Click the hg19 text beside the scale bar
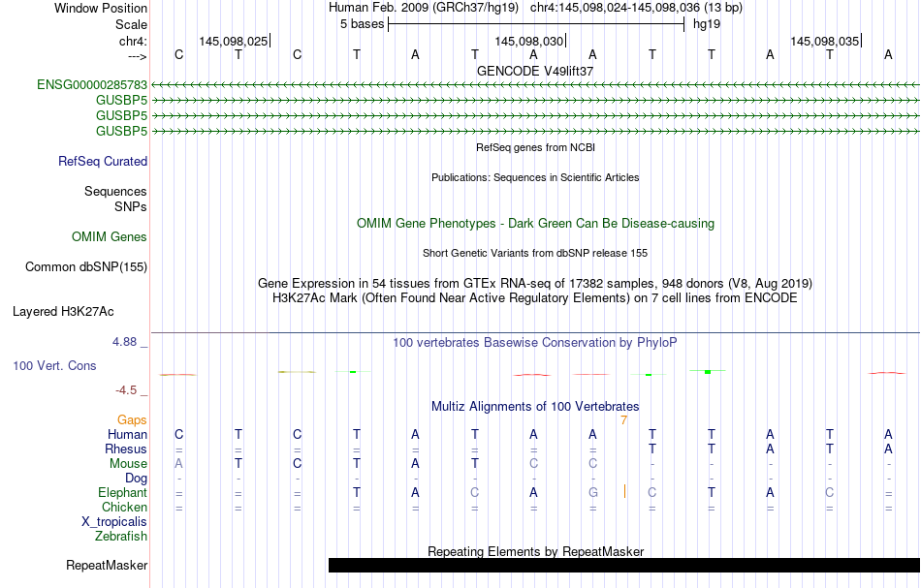Screen dimensions: 921x588 (x=707, y=24)
